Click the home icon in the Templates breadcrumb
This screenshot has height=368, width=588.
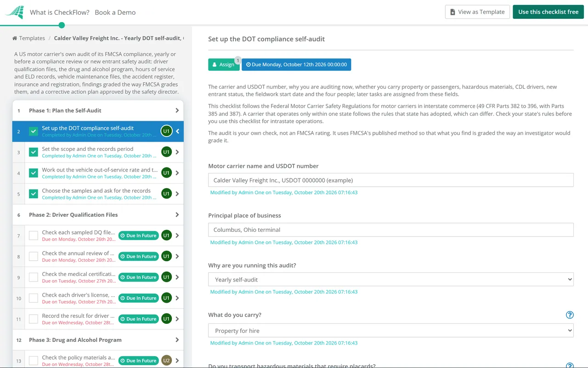(x=15, y=38)
